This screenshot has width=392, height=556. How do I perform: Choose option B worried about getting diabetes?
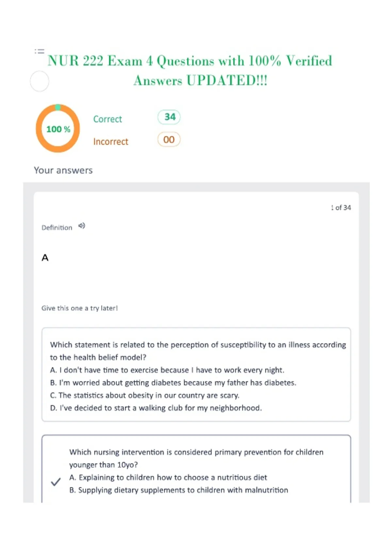(x=173, y=383)
